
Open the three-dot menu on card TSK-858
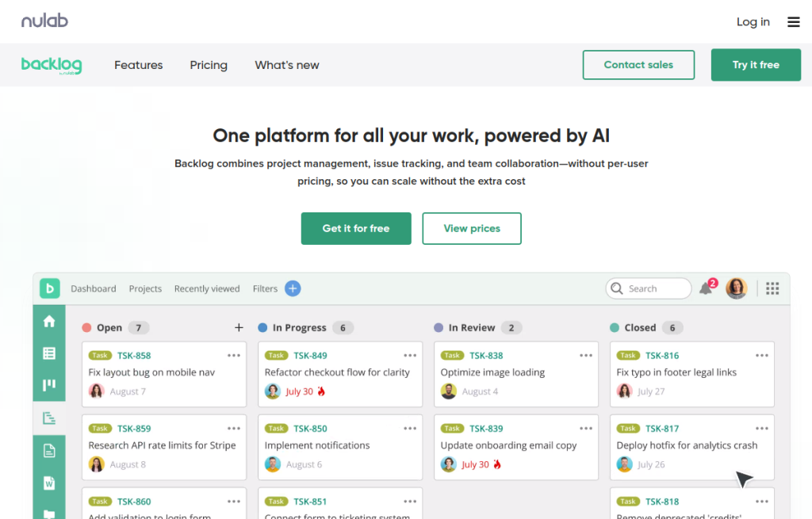point(234,356)
